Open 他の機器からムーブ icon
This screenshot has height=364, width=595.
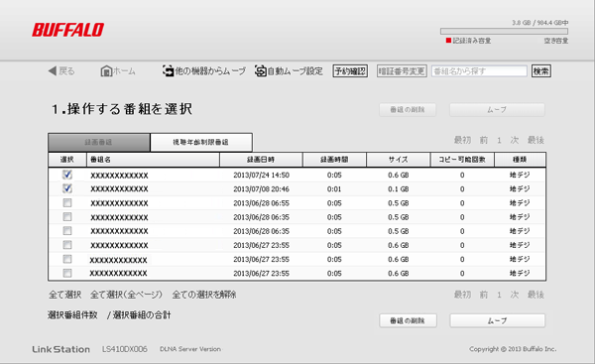168,70
